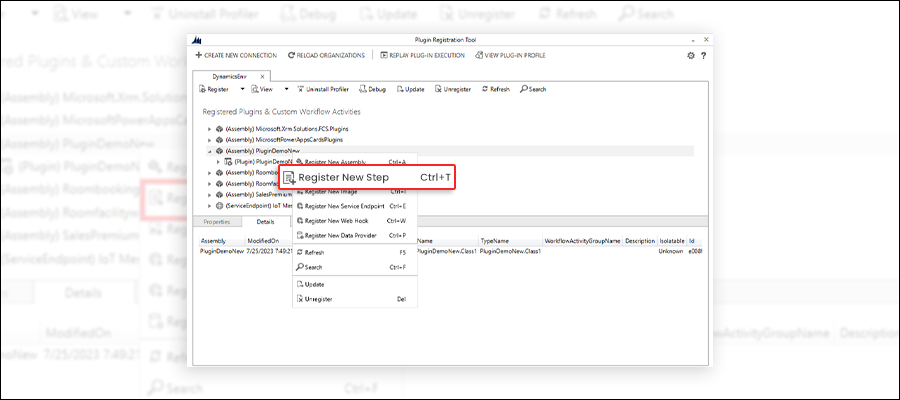
Task: Choose Register New Step from context menu
Action: pyautogui.click(x=367, y=177)
